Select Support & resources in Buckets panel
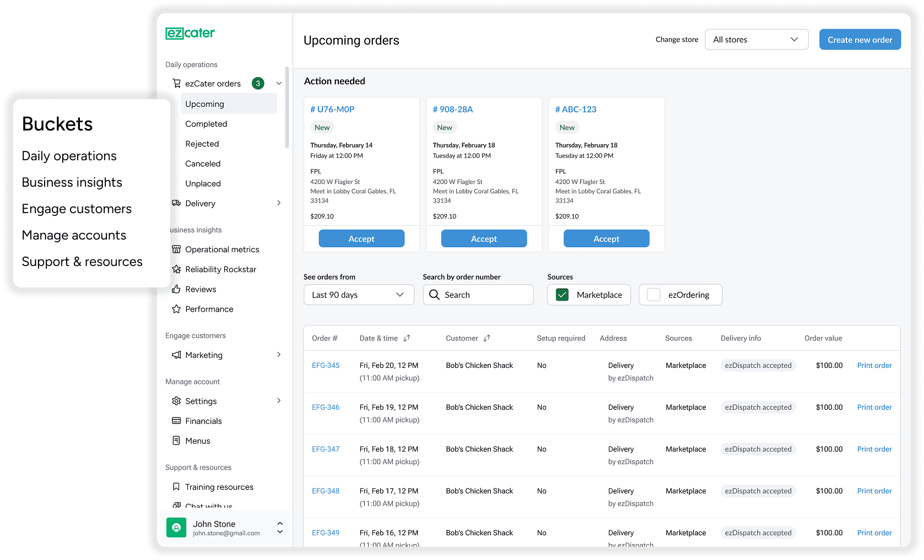 pyautogui.click(x=82, y=262)
